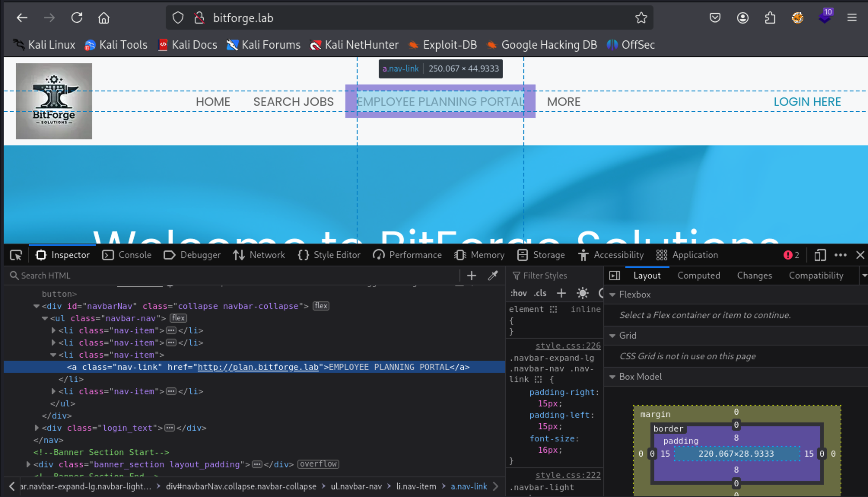Reload the page with the refresh icon
The image size is (868, 497).
tap(77, 18)
